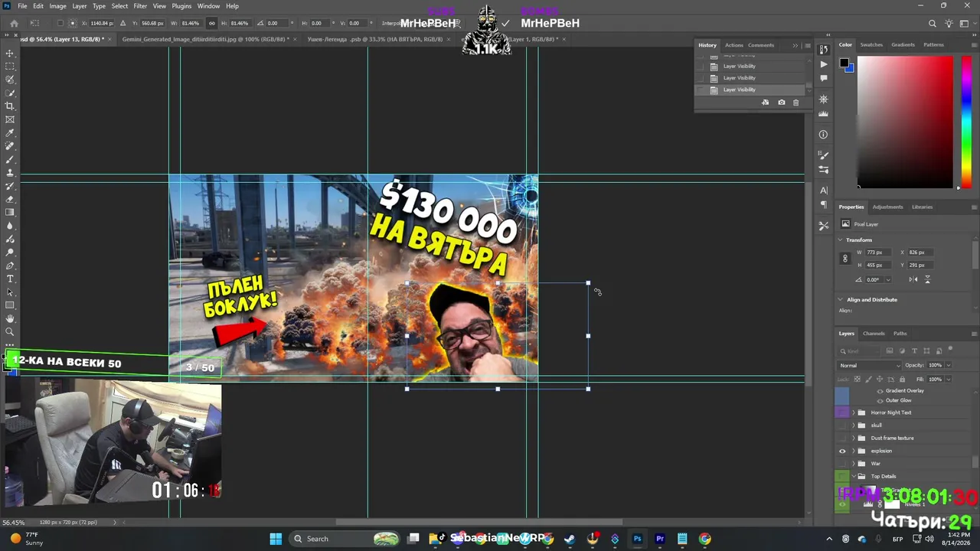Open the Windows Start menu
The width and height of the screenshot is (980, 551).
(x=276, y=539)
